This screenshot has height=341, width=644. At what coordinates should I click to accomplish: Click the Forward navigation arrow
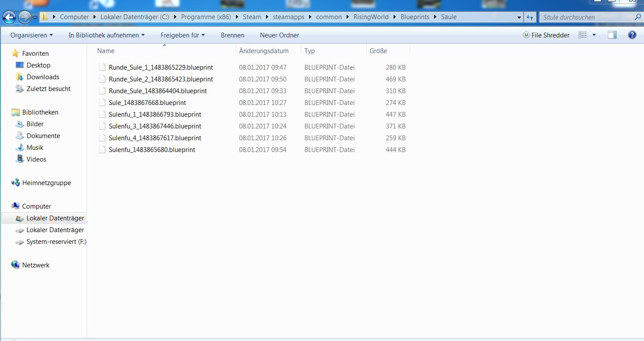pos(24,17)
